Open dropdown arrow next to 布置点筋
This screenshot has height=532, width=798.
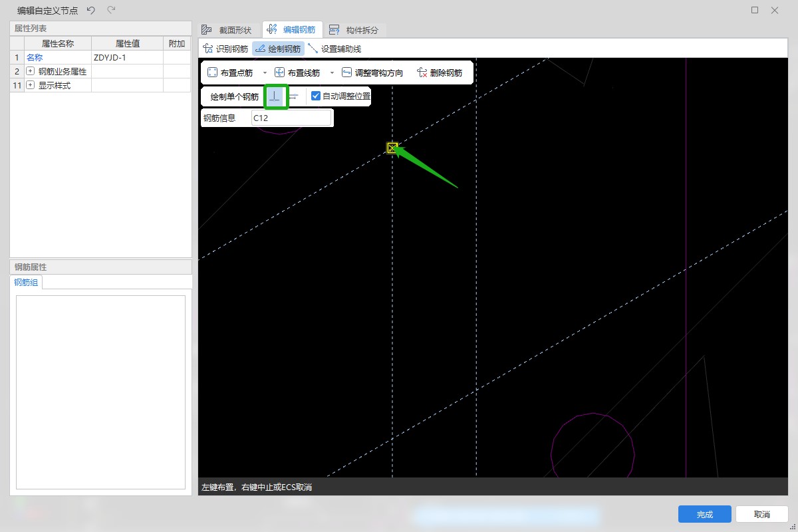pyautogui.click(x=265, y=72)
